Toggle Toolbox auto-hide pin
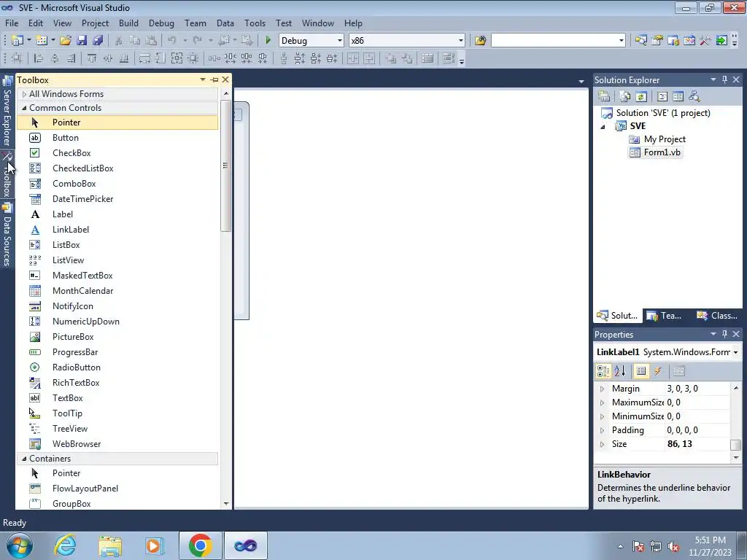The height and width of the screenshot is (560, 747). 214,80
